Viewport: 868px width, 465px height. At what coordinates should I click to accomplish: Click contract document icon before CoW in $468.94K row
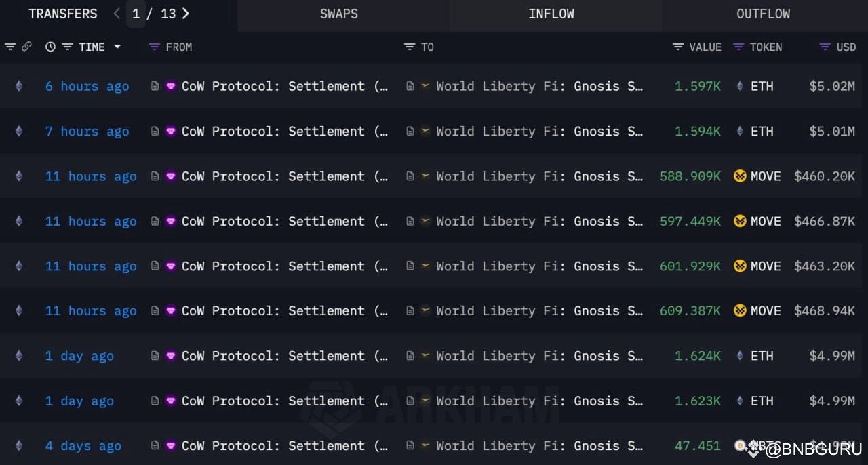[x=155, y=310]
